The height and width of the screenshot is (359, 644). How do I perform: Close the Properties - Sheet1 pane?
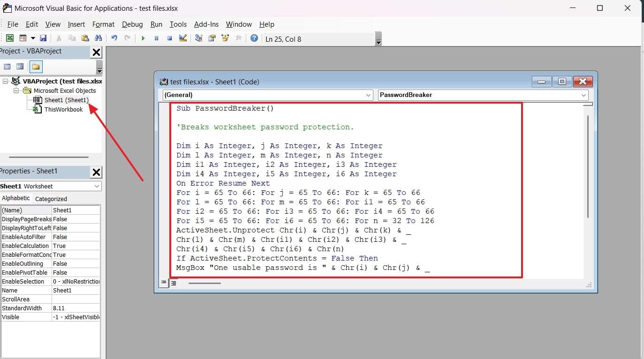point(96,172)
